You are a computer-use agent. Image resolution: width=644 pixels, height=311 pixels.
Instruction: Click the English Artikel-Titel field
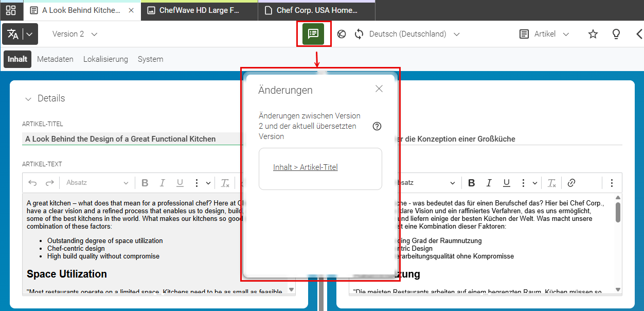pos(132,139)
